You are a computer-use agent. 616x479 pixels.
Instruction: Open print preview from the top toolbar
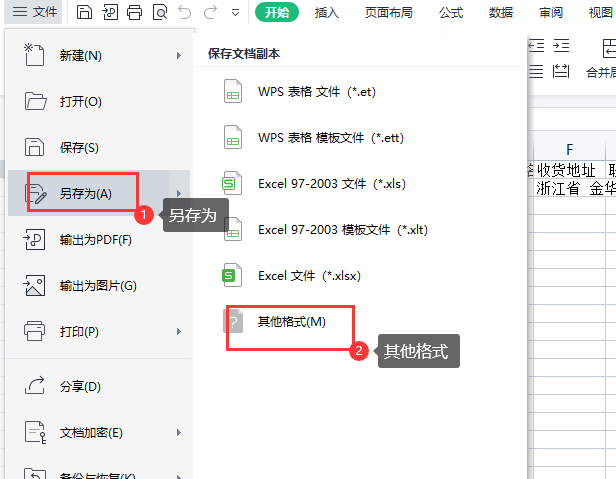coord(160,12)
